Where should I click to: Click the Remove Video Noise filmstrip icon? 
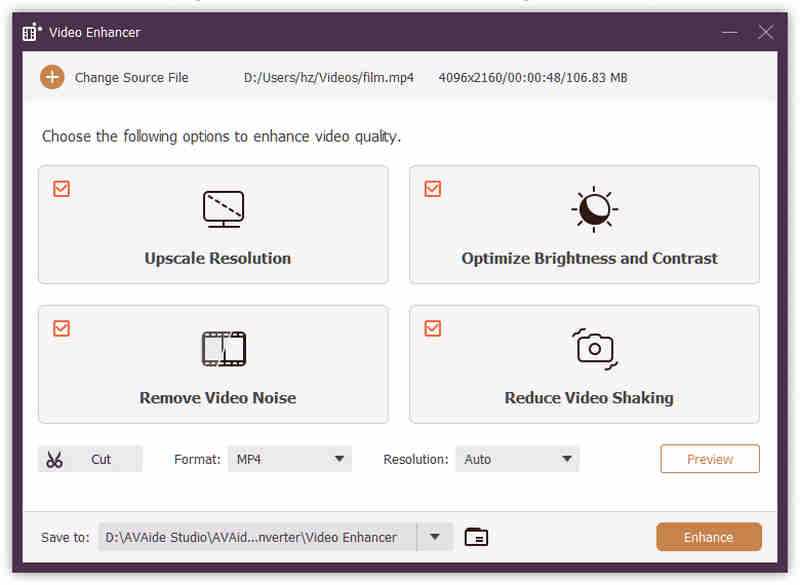(x=223, y=349)
